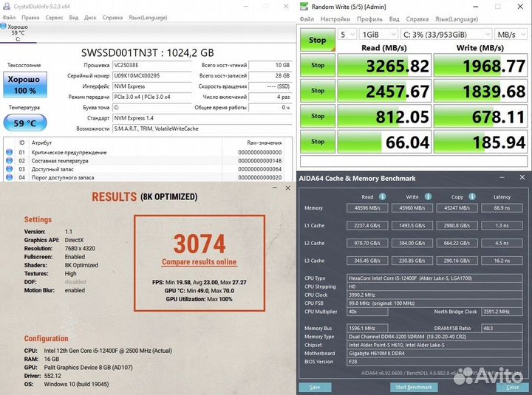The height and width of the screenshot is (395, 532).
Task: Click status circle for attribute 04 row
Action: 9,177
